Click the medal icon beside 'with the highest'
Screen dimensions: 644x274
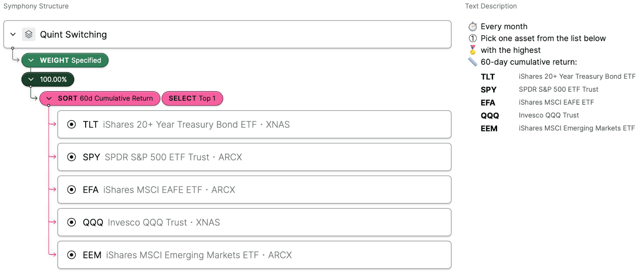[x=473, y=50]
